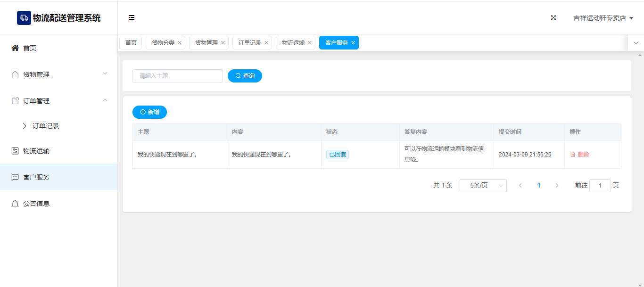Close the 物流运输 tab
Screen dimensions: 644x287
click(310, 43)
